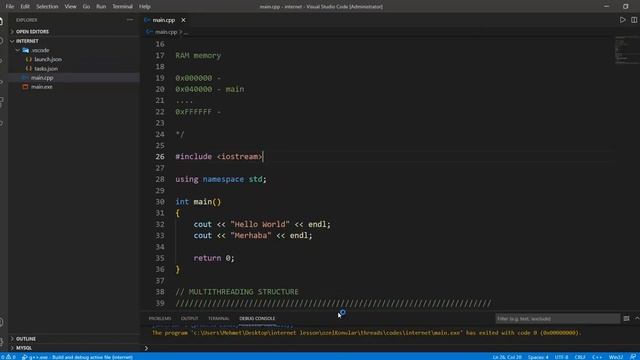Screen dimensions: 640x360
Task: Click the cout "Merhaba" line
Action: pyautogui.click(x=253, y=236)
